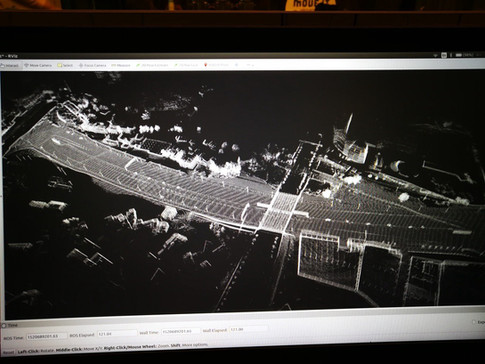Toggle the Experimental checkbox in Time panel
Screen dimensions: 485x364
point(473,322)
